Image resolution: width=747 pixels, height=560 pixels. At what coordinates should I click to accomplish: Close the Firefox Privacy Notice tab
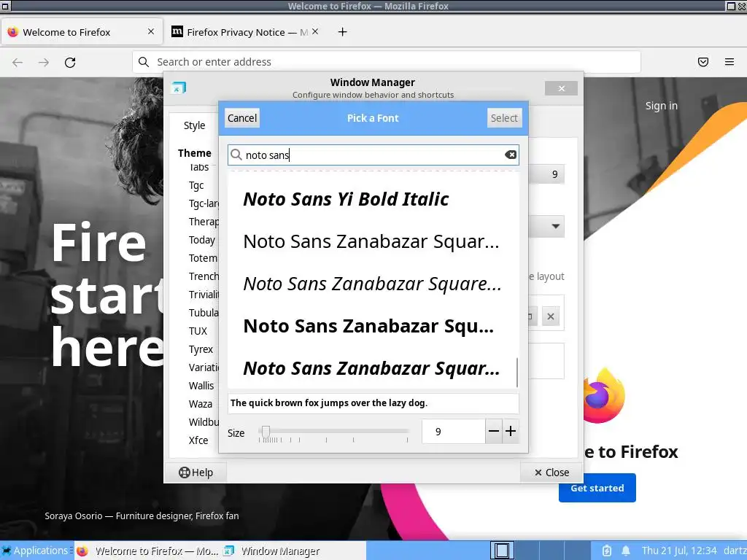pyautogui.click(x=315, y=31)
